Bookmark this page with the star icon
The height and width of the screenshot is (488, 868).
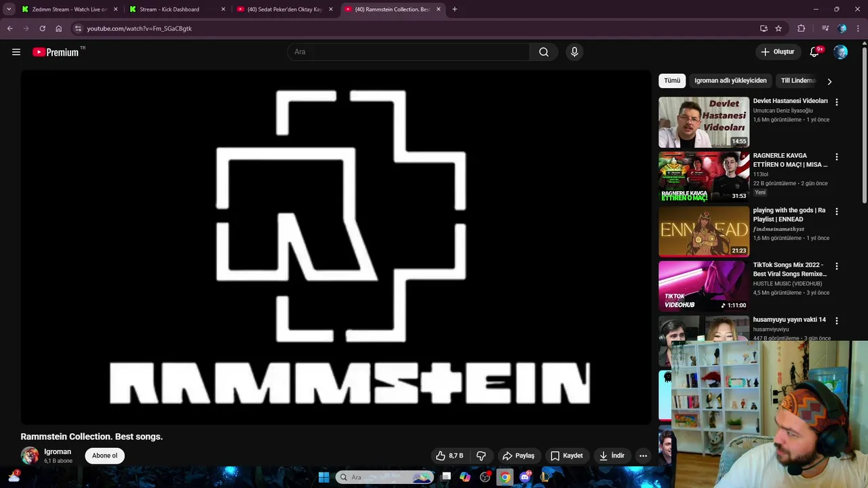pyautogui.click(x=778, y=28)
